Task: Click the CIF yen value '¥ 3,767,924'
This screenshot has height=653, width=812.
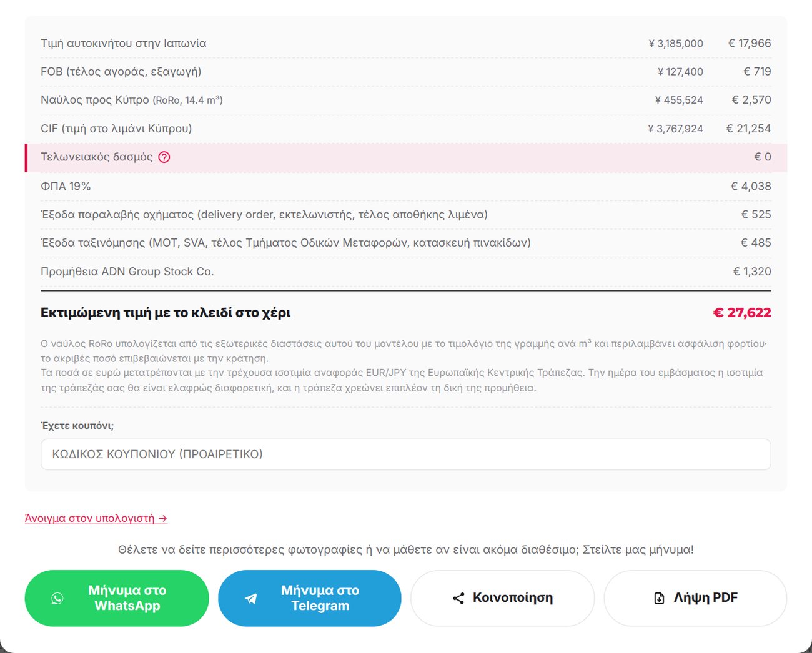Action: 675,129
